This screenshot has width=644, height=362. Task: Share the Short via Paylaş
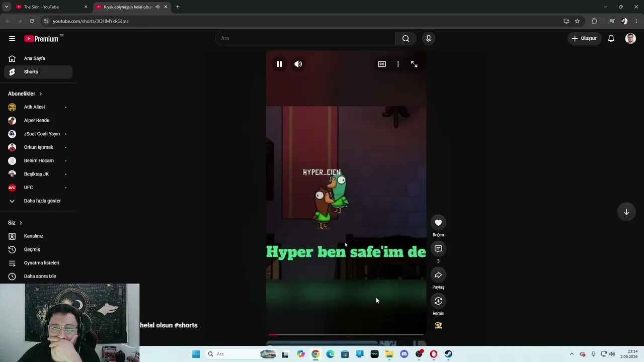438,275
